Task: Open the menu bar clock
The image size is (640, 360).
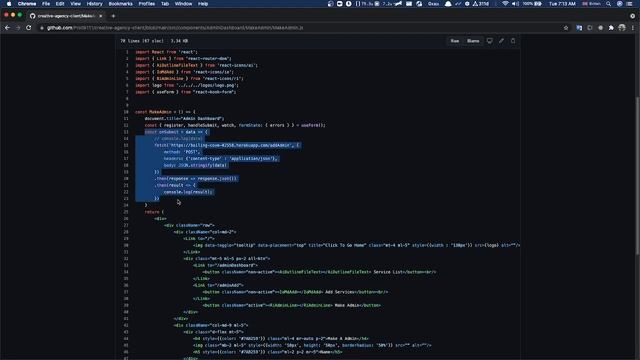Action: 562,4
